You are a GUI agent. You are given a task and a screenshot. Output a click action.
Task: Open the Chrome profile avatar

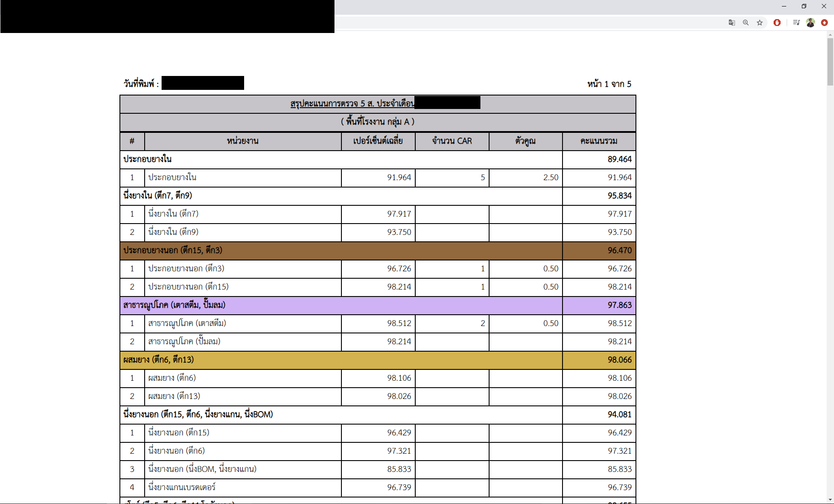tap(811, 23)
